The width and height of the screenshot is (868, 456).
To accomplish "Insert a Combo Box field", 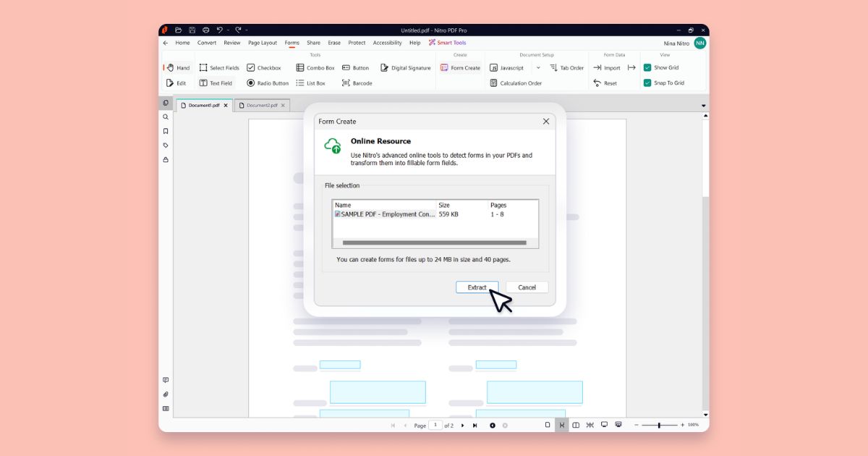I will 315,68.
